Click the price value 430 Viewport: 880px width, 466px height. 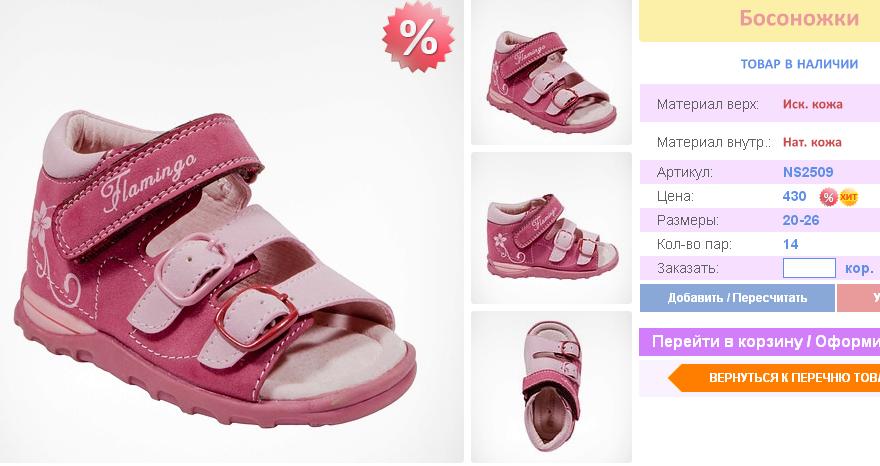point(794,197)
